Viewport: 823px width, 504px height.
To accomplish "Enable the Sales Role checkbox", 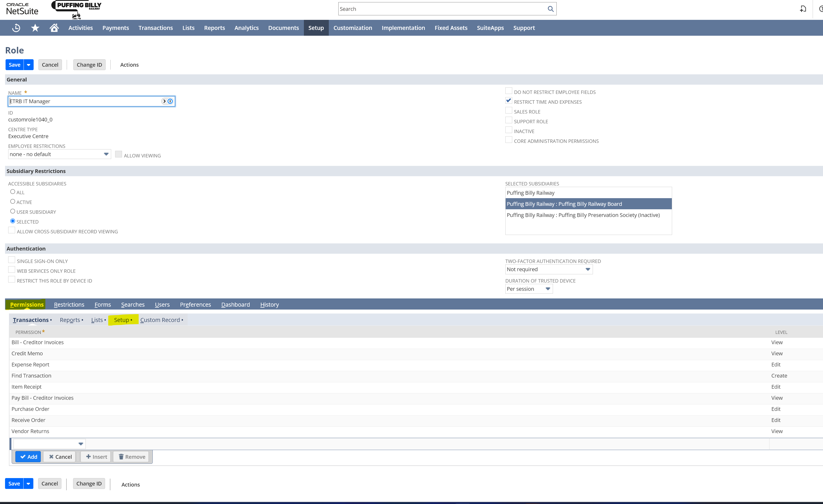I will (x=509, y=111).
